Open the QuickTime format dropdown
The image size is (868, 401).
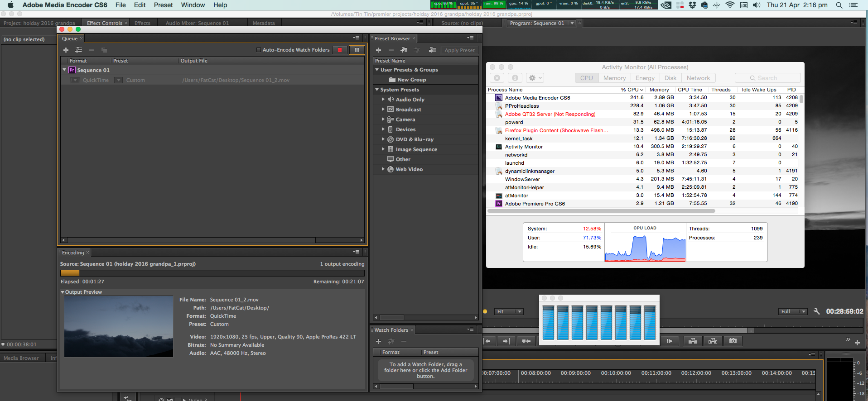tap(75, 80)
